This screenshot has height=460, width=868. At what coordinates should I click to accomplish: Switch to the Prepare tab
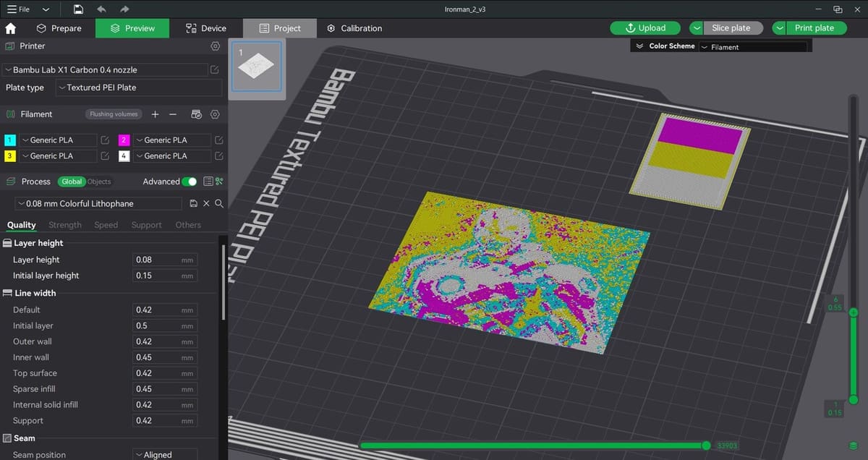click(x=59, y=28)
